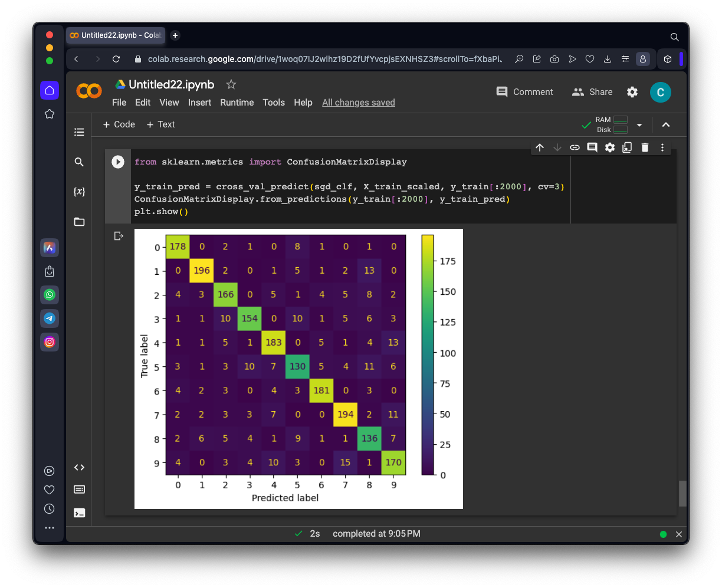Add a comment to this cell
This screenshot has width=722, height=588.
point(592,147)
